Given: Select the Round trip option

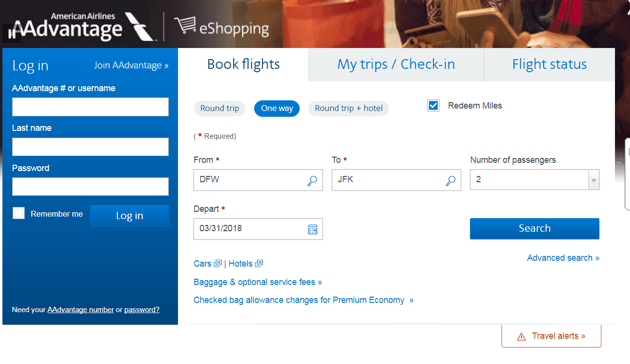Looking at the screenshot, I should tap(219, 109).
